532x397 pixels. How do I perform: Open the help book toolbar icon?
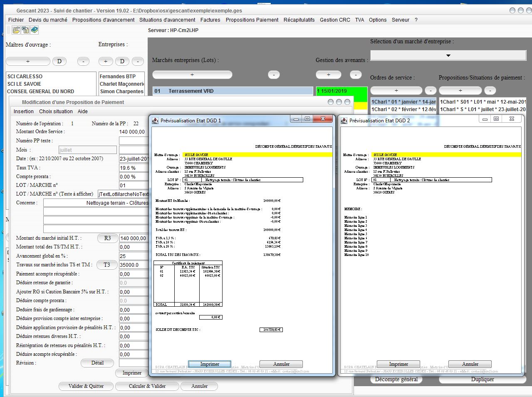[35, 30]
